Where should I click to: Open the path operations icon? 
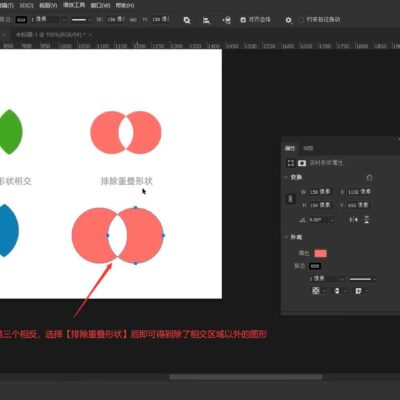click(x=187, y=20)
